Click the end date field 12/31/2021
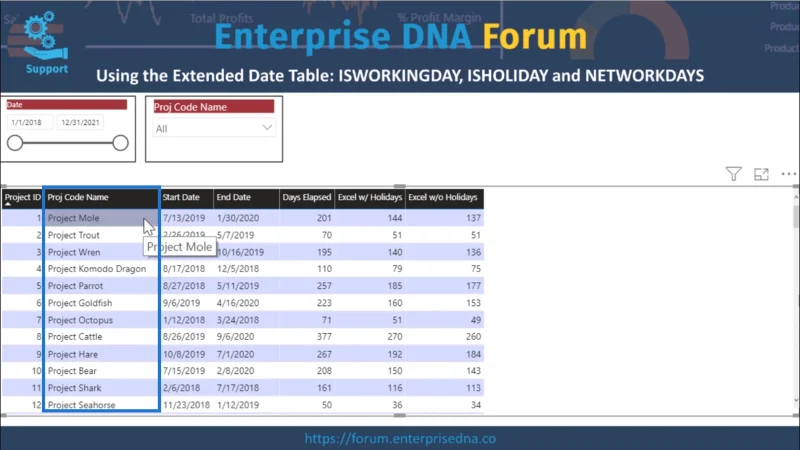 81,122
